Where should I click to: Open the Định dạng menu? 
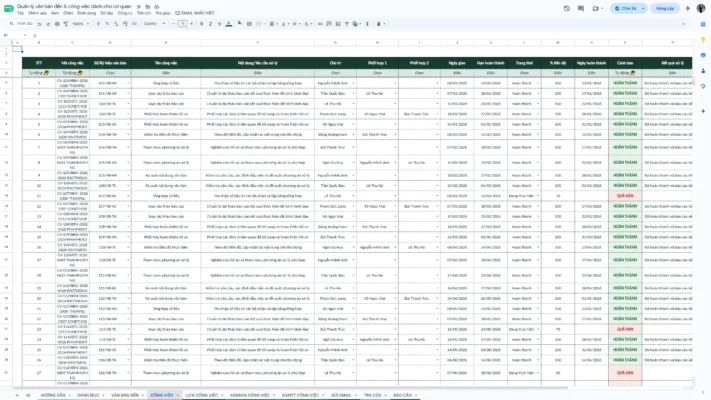tap(87, 13)
